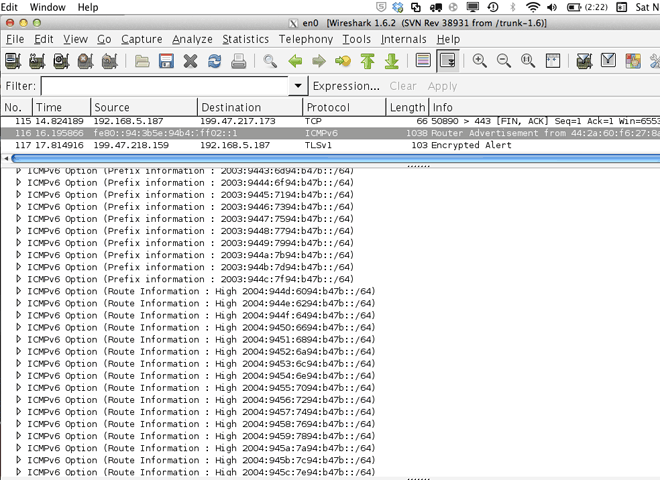660x480 pixels.
Task: Open coloring rules toolbar icon
Action: pyautogui.click(x=633, y=61)
